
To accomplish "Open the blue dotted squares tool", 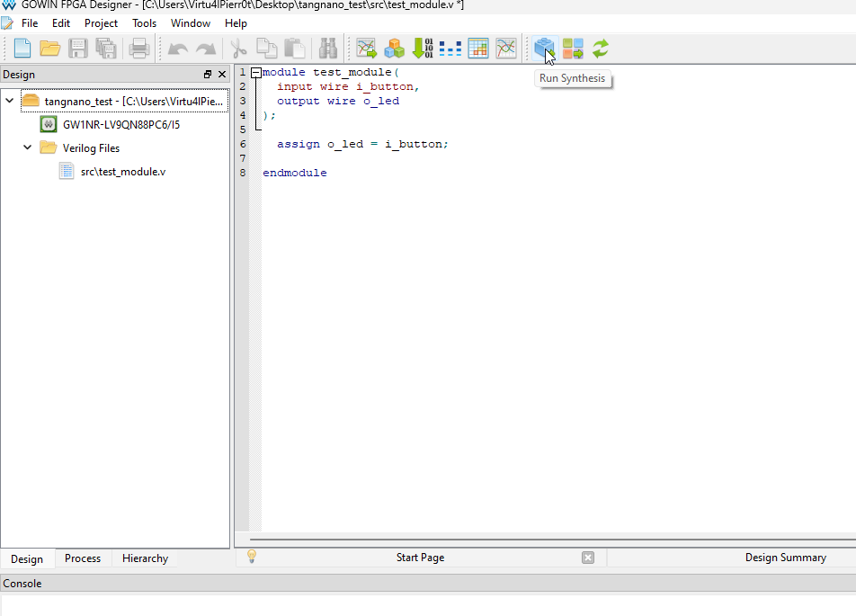I will (x=450, y=49).
